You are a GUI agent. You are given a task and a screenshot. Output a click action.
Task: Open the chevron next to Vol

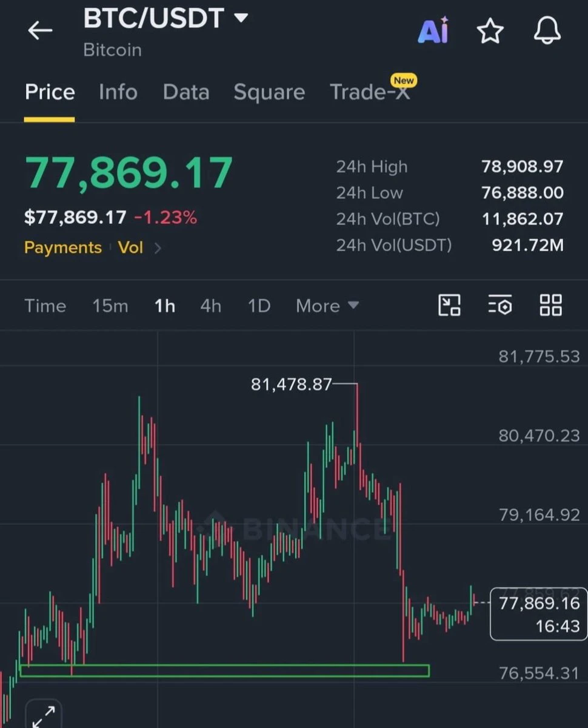158,248
